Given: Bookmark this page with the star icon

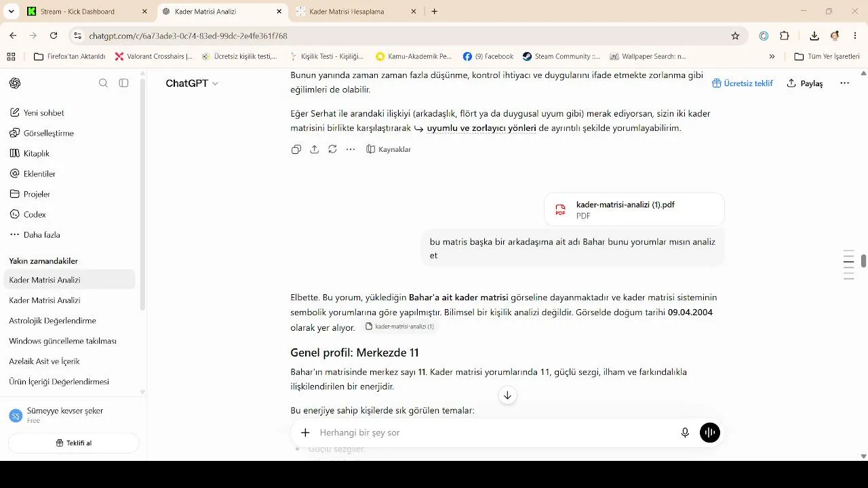Looking at the screenshot, I should tap(735, 36).
